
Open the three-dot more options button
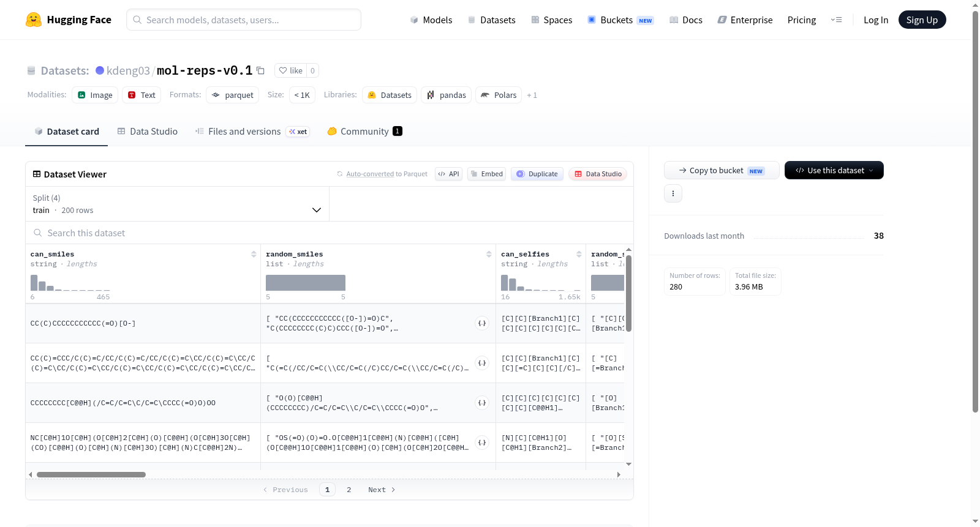click(x=673, y=193)
